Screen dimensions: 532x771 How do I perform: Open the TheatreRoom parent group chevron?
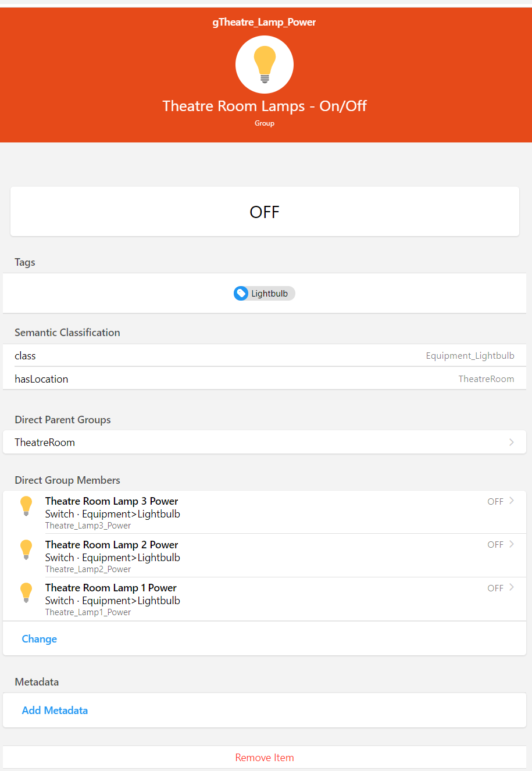point(512,442)
